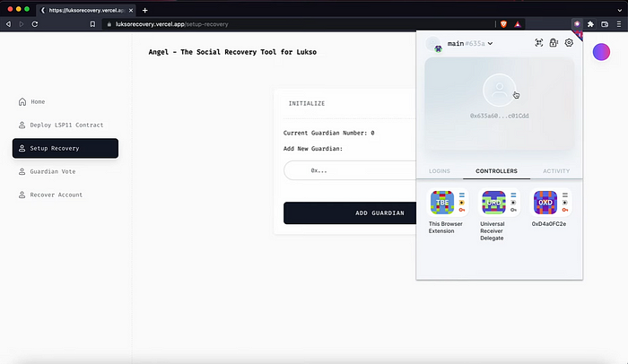This screenshot has width=628, height=364.
Task: Select Setup Recovery in sidebar
Action: point(65,148)
